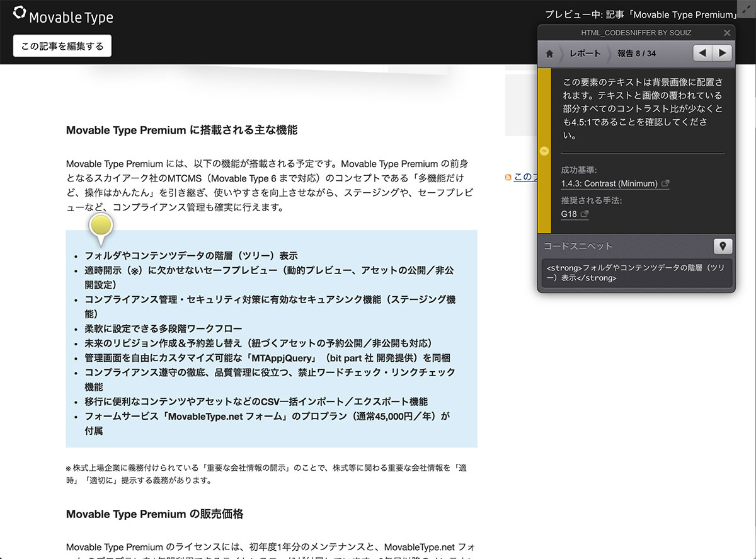Viewport: 756px width, 559px height.
Task: Click the external-link icon next to G18
Action: pyautogui.click(x=584, y=214)
